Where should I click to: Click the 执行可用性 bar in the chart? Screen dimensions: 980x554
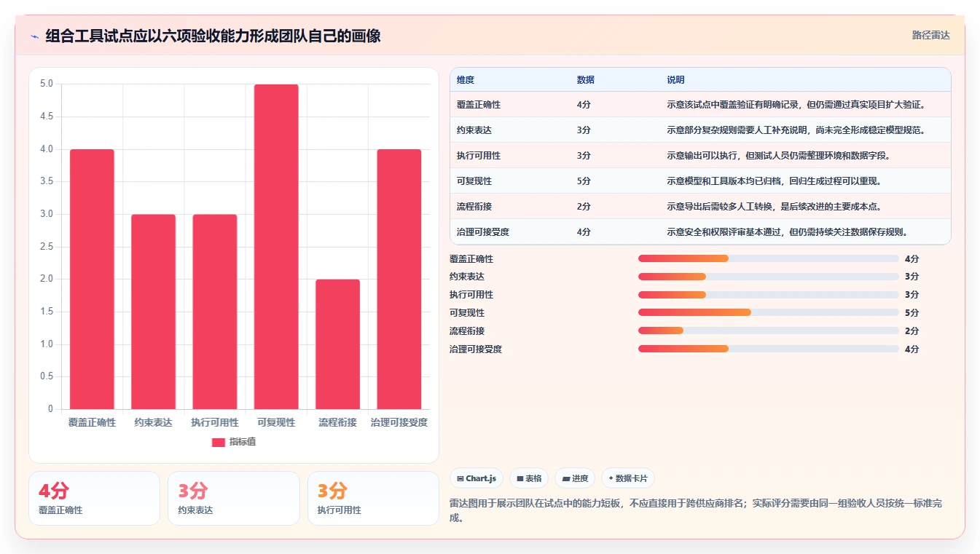click(215, 312)
